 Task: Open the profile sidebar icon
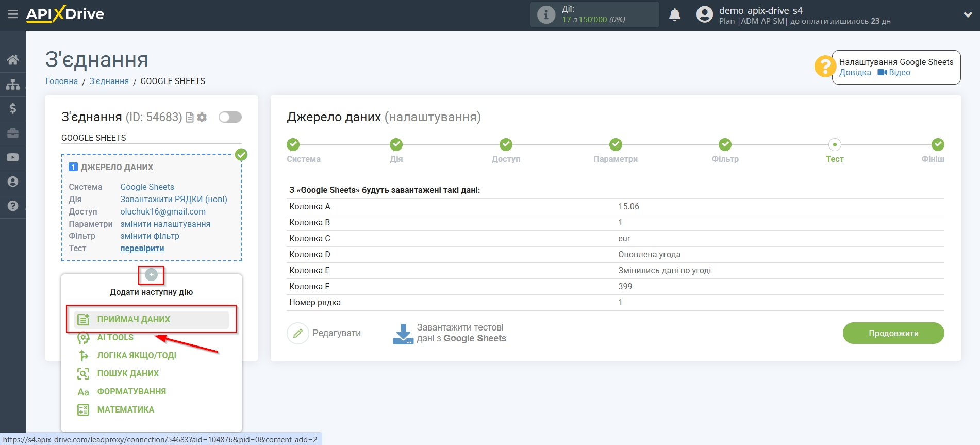[13, 182]
